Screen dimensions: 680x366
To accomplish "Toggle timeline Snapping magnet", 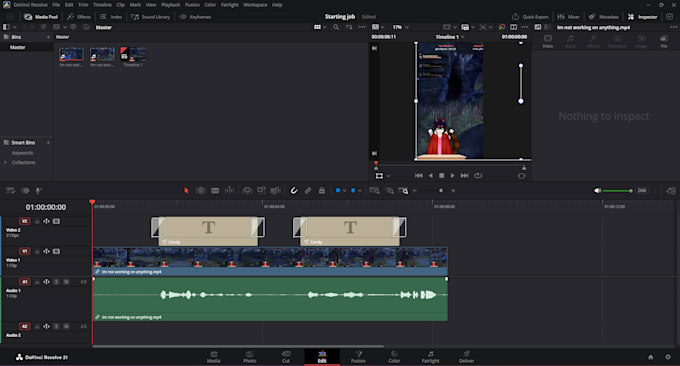I will point(294,190).
